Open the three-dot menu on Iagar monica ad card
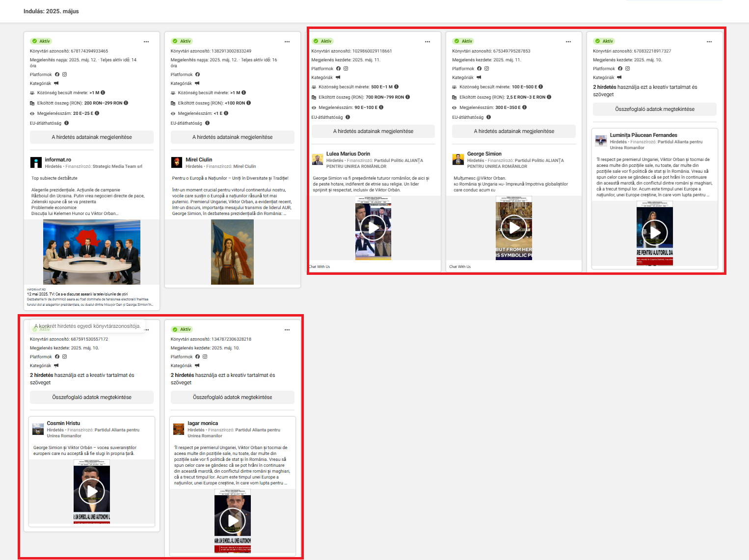The width and height of the screenshot is (749, 560). coord(287,330)
